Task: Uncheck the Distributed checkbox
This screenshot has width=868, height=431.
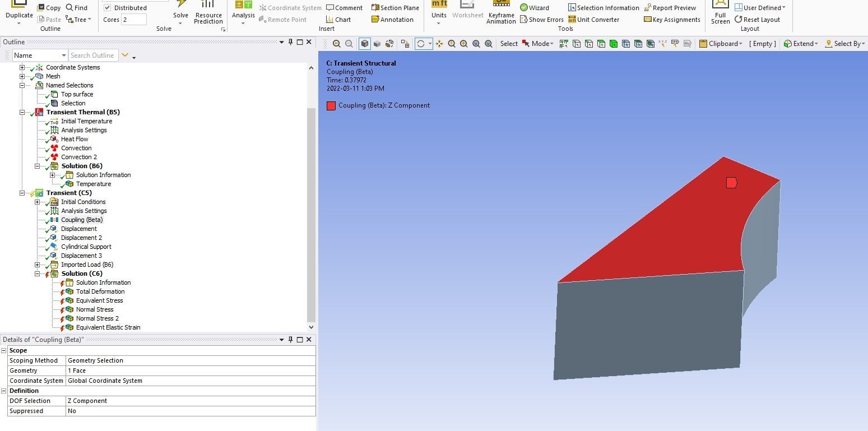Action: click(x=108, y=8)
